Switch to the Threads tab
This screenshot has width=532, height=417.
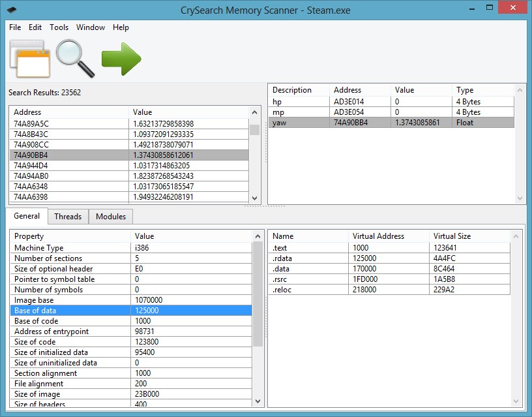[x=68, y=216]
